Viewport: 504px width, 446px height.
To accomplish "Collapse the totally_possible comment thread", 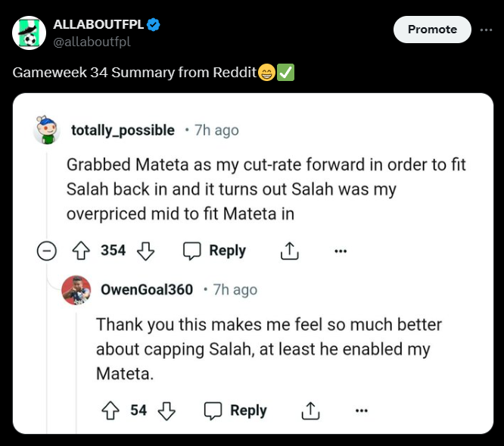I will tap(47, 251).
